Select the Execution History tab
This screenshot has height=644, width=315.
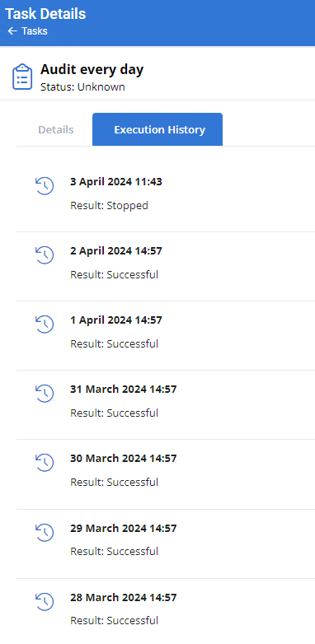[157, 130]
